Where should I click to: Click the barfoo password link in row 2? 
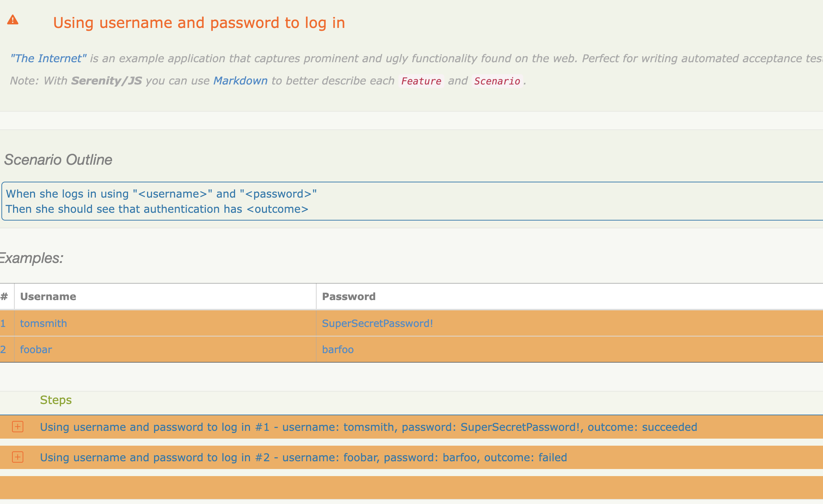click(338, 349)
